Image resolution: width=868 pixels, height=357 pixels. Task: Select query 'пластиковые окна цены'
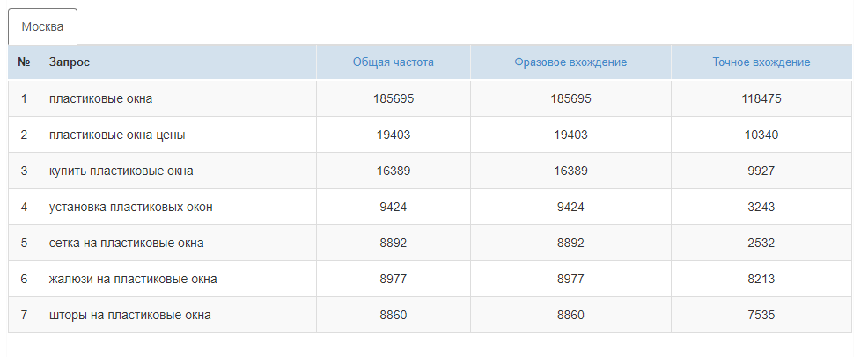(117, 135)
